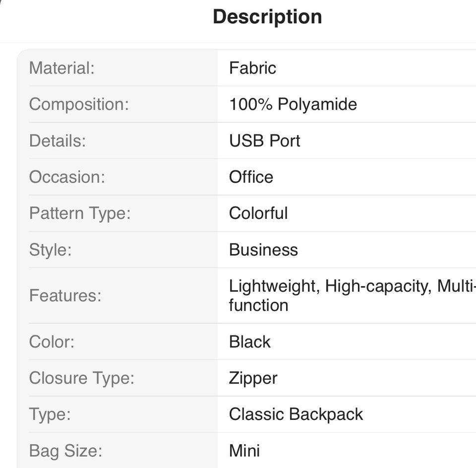Select the Business style value
Viewport: 476px width, 468px height.
[x=263, y=250]
